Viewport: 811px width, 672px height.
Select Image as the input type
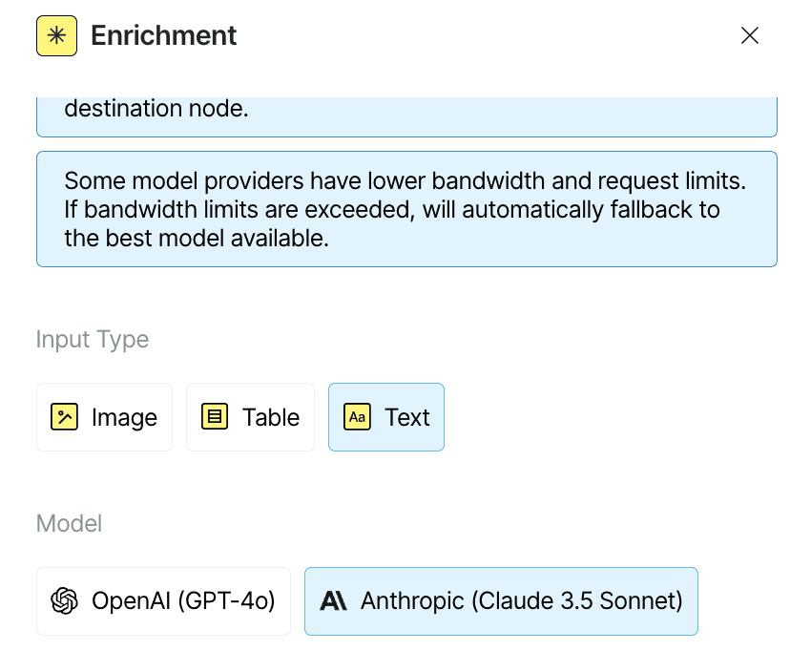pos(105,417)
